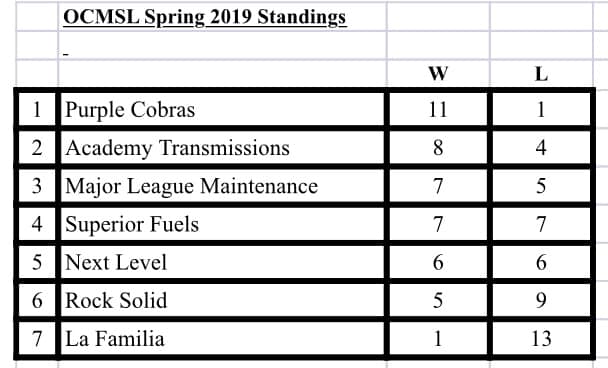Click Next Level wins cell showing 6
This screenshot has height=368, width=608.
point(438,262)
